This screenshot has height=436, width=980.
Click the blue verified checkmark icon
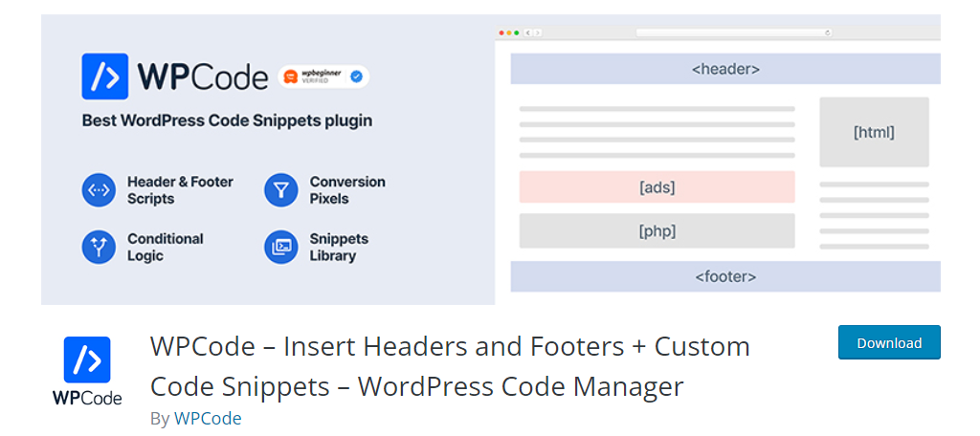356,76
